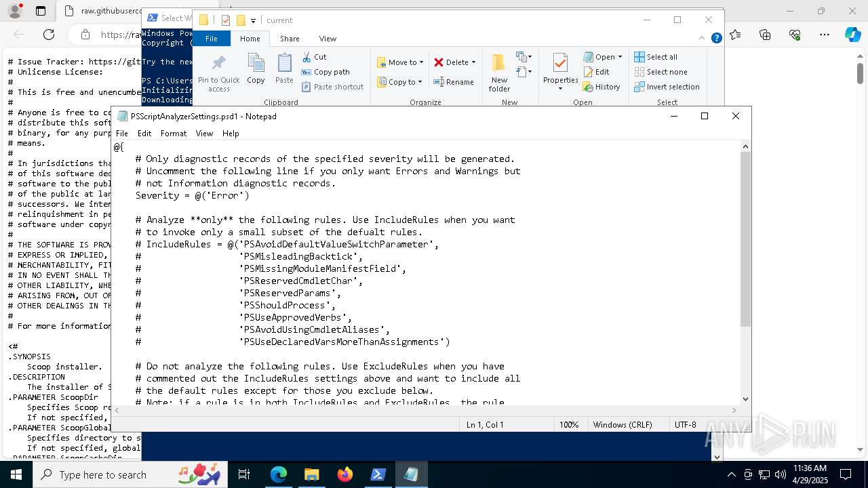
Task: Click Invert selection in Explorer ribbon
Action: [x=667, y=87]
